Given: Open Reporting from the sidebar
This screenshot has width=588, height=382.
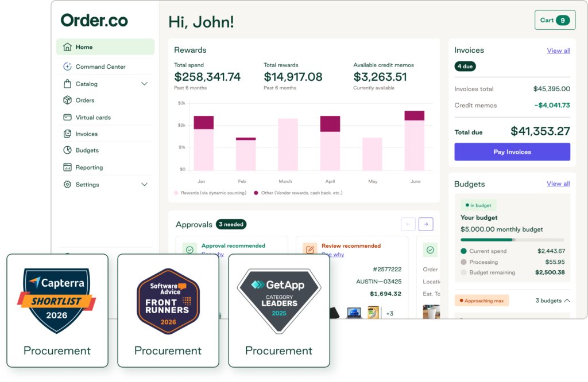Looking at the screenshot, I should pyautogui.click(x=106, y=167).
